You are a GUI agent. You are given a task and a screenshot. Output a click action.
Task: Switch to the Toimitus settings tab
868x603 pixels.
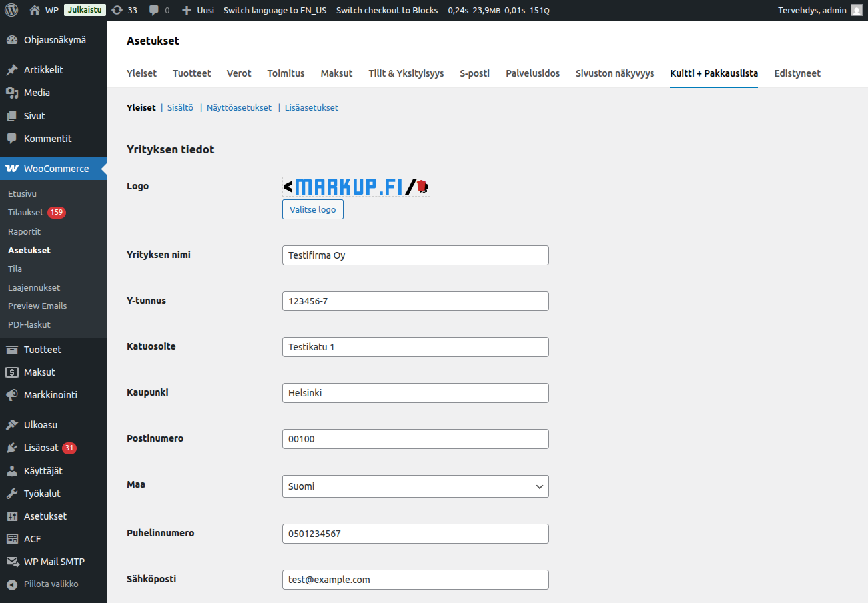click(x=286, y=73)
